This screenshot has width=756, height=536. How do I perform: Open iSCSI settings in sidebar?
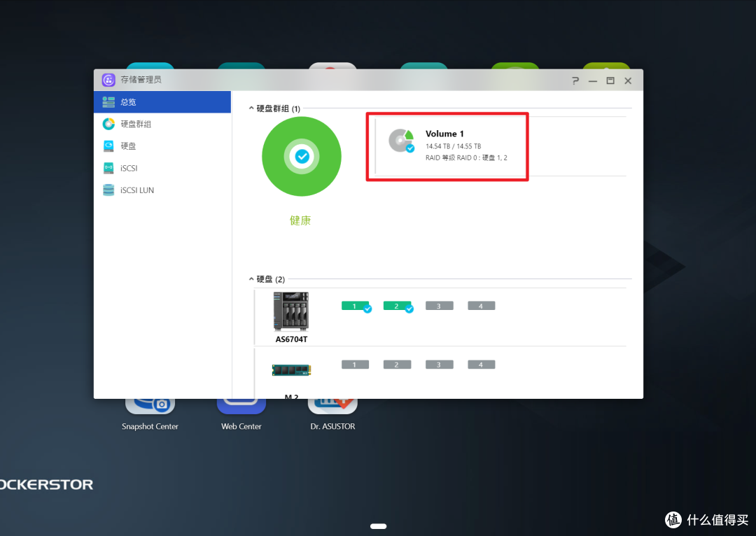pyautogui.click(x=130, y=168)
